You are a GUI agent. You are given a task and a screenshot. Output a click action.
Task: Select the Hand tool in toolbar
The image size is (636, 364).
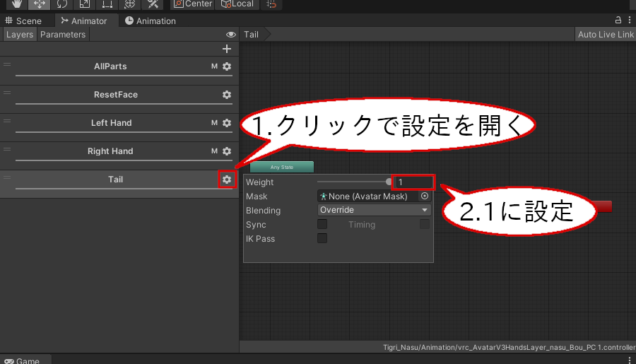(x=17, y=4)
